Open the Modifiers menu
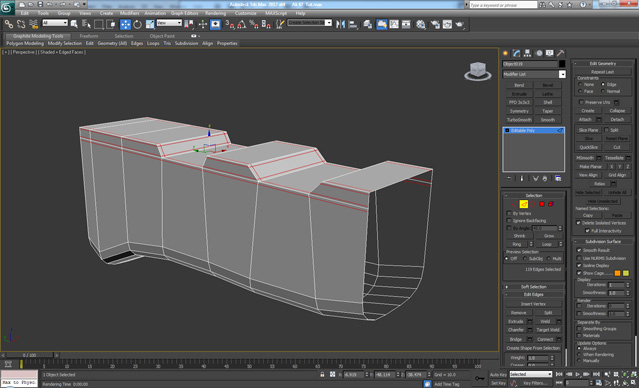The width and height of the screenshot is (639, 388). click(x=129, y=13)
